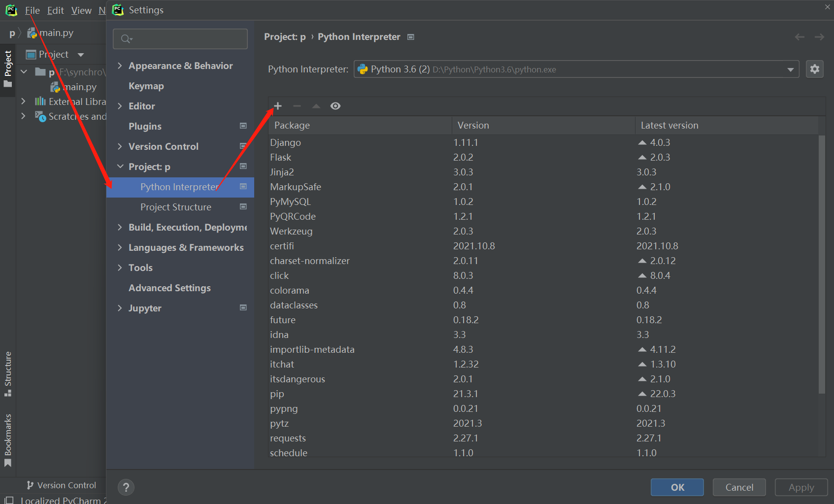Select main.py in the project tree
Screen dimensions: 834x504
[73, 87]
